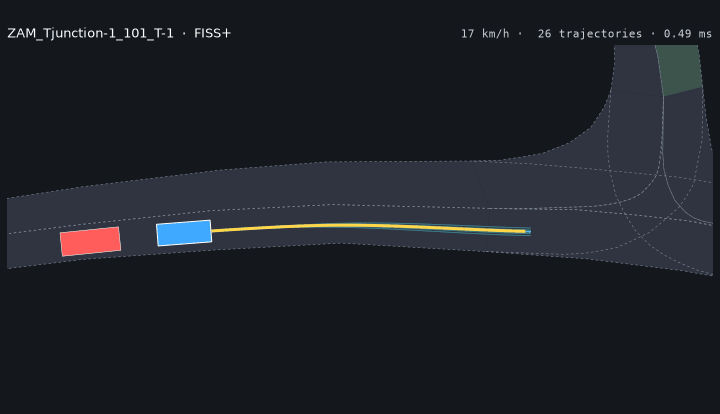Screen dimensions: 720x414
Task: Click the yellow planned trajectory line
Action: point(369,227)
